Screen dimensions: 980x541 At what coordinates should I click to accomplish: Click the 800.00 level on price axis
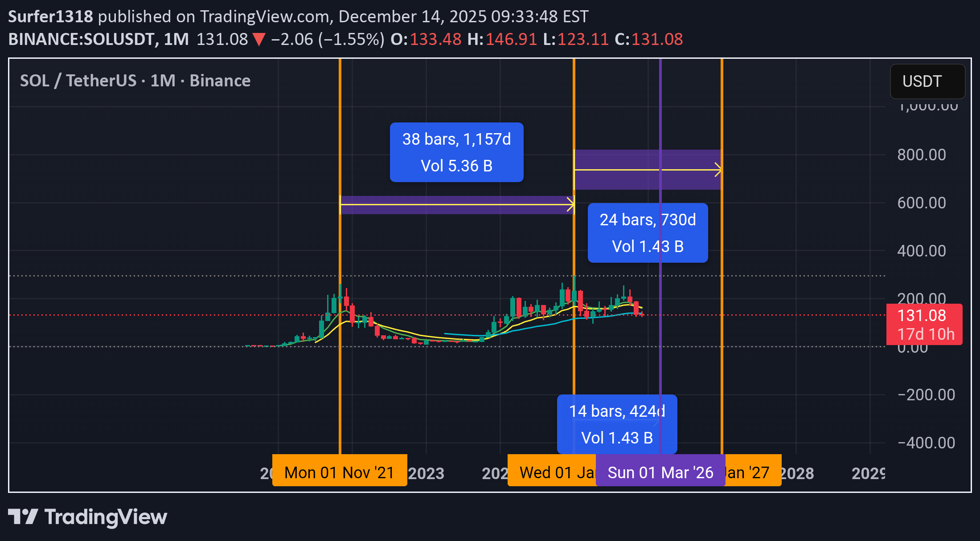[921, 155]
